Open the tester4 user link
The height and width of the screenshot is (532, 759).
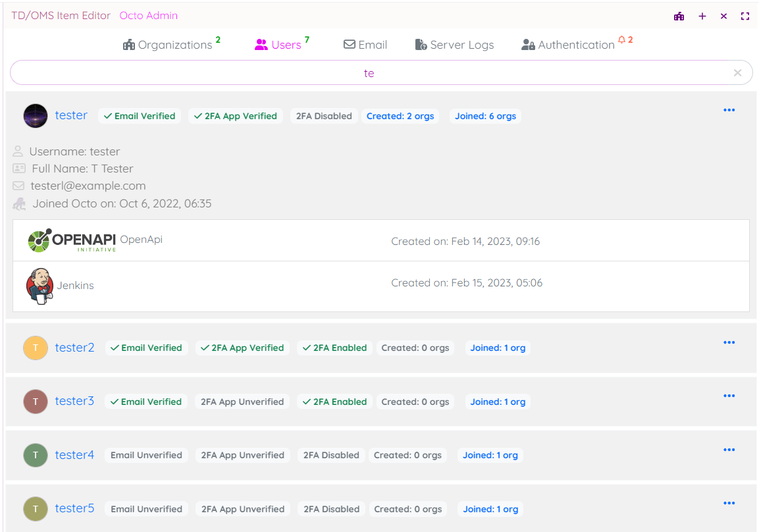(74, 455)
